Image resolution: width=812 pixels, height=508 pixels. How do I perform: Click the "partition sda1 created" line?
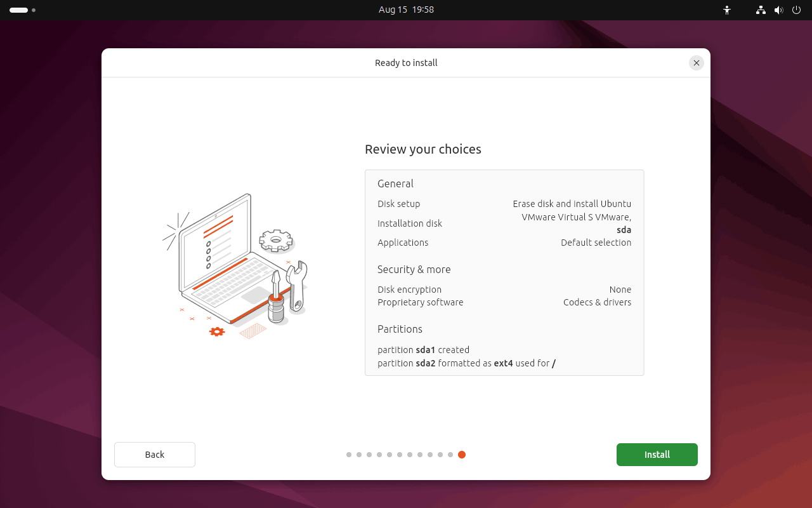(x=423, y=350)
